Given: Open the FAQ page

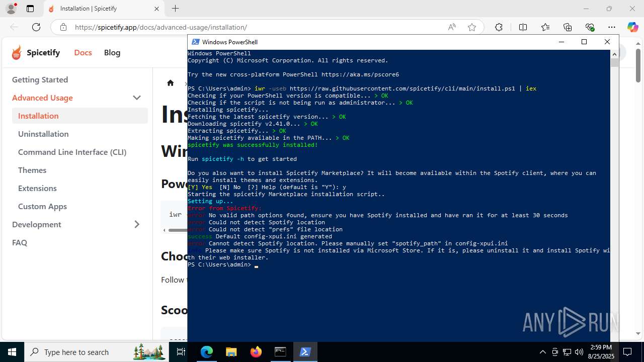Looking at the screenshot, I should [20, 242].
